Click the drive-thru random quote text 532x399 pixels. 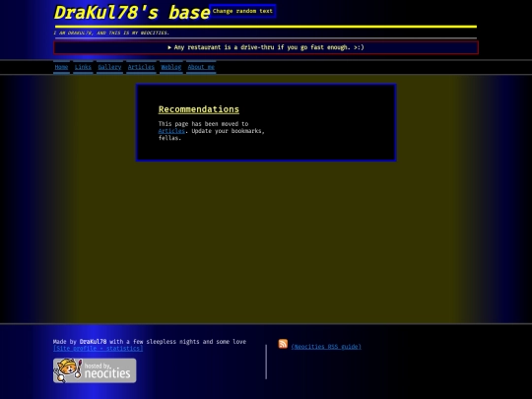tap(269, 47)
